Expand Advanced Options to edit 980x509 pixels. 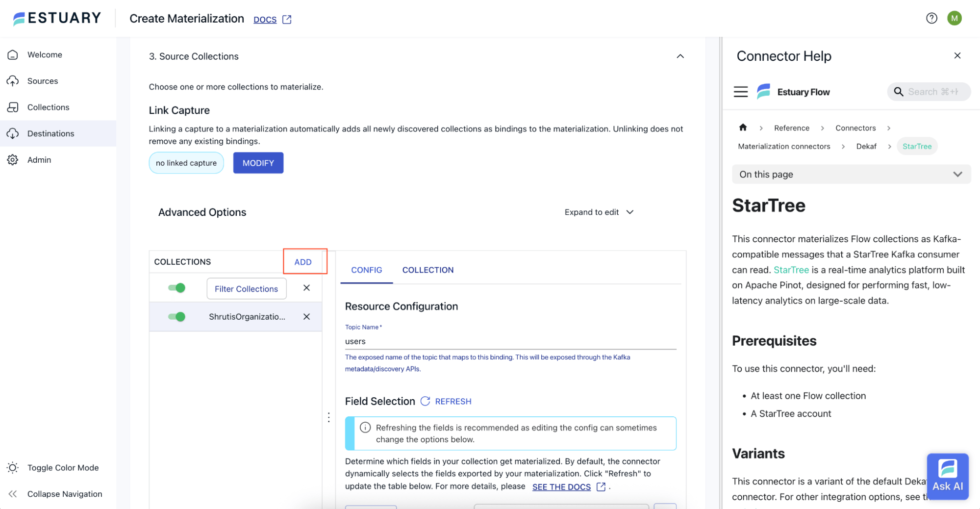point(599,212)
